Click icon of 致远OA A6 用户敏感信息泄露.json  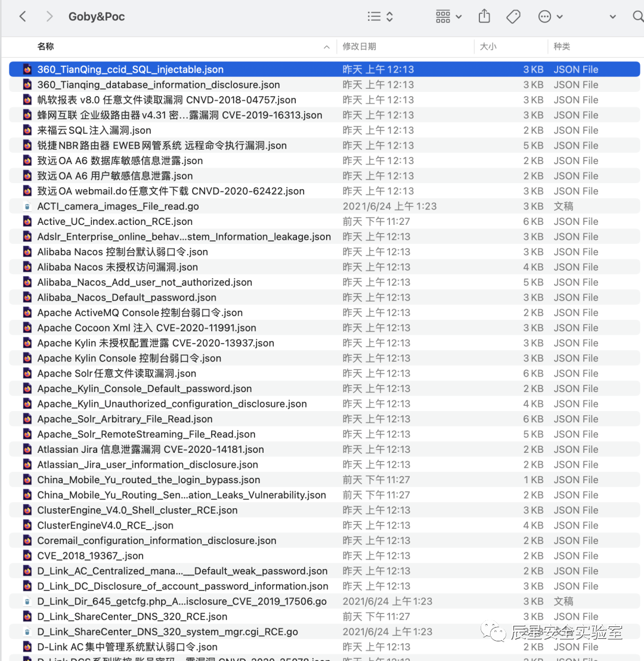click(x=27, y=175)
